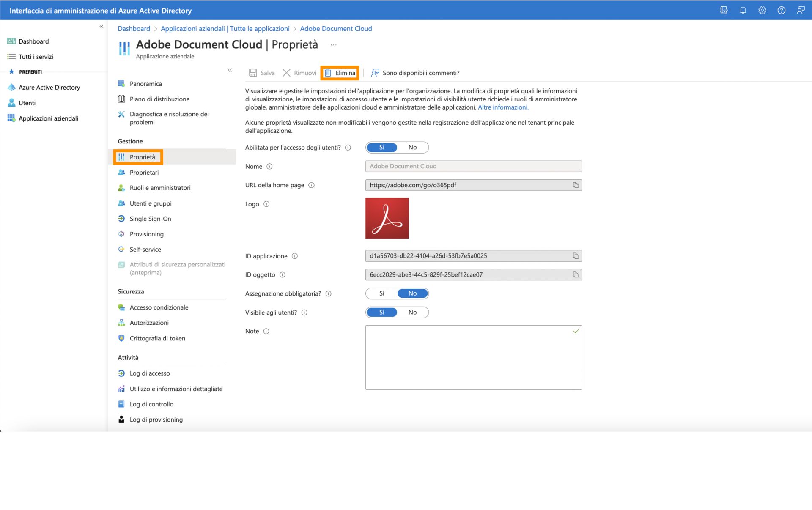Open Autorizzazioni menu item

coord(149,323)
